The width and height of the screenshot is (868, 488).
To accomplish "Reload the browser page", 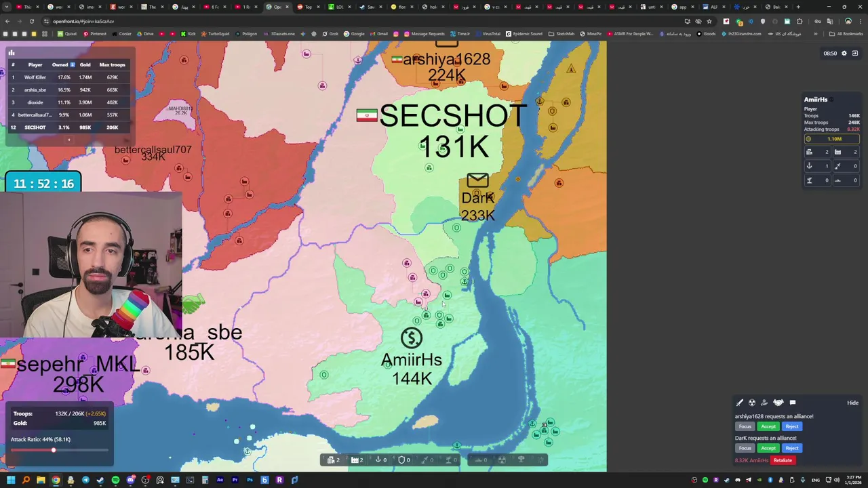I will pos(31,21).
